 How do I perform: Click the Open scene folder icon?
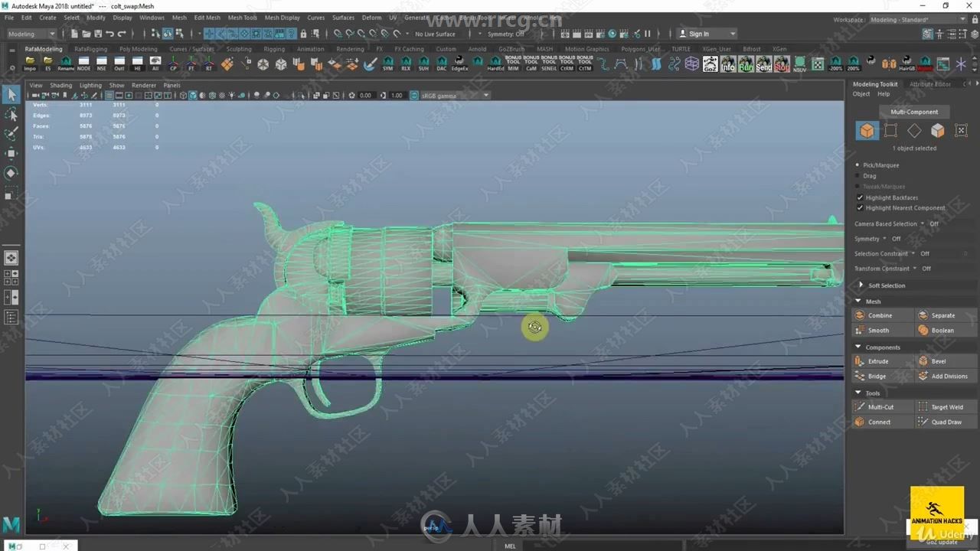[86, 34]
